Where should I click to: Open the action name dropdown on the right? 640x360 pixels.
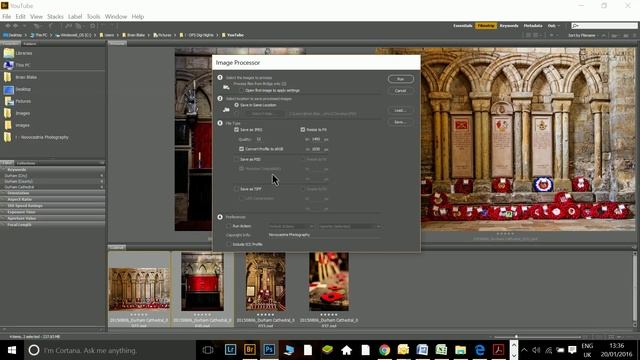point(350,226)
